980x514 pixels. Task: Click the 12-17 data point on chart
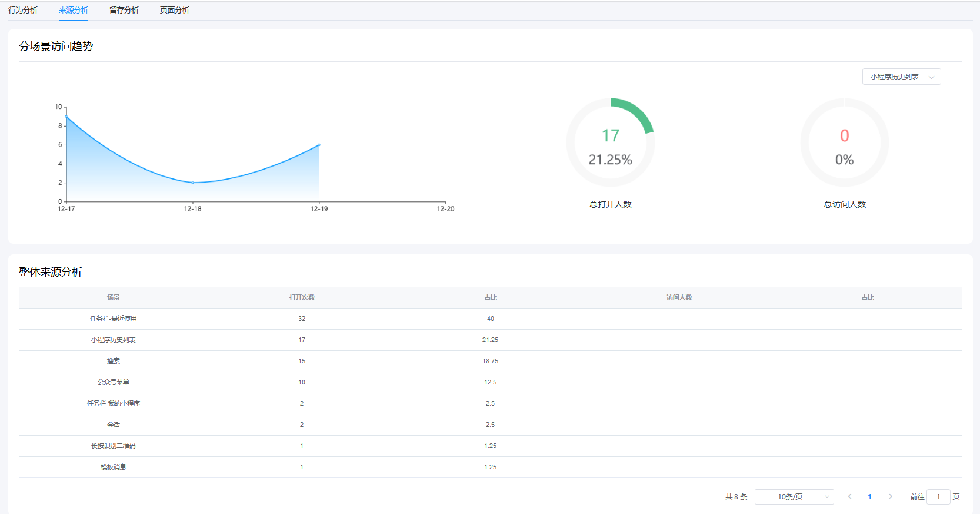66,117
